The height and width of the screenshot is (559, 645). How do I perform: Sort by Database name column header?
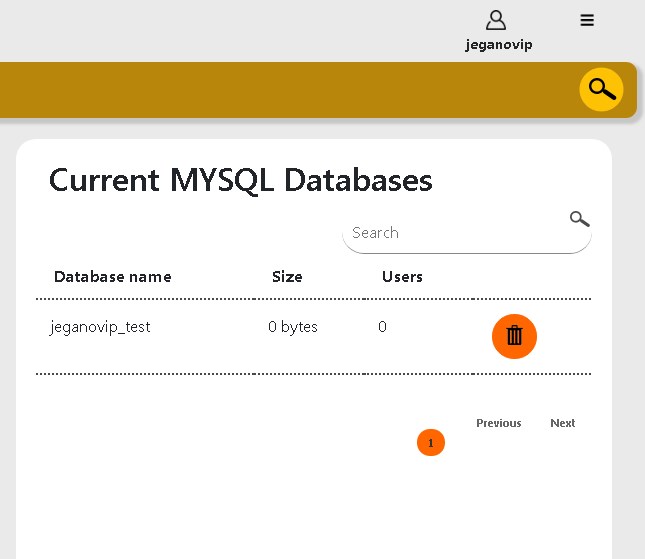(x=112, y=277)
